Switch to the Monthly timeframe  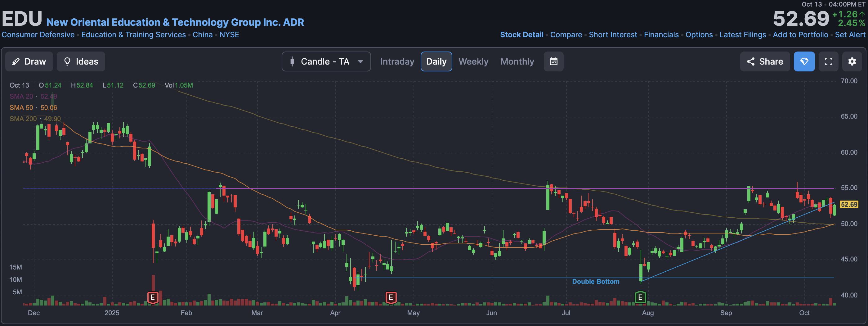[517, 61]
